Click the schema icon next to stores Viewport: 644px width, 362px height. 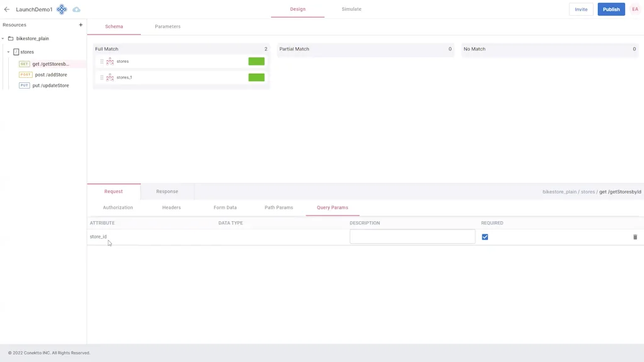(x=110, y=61)
